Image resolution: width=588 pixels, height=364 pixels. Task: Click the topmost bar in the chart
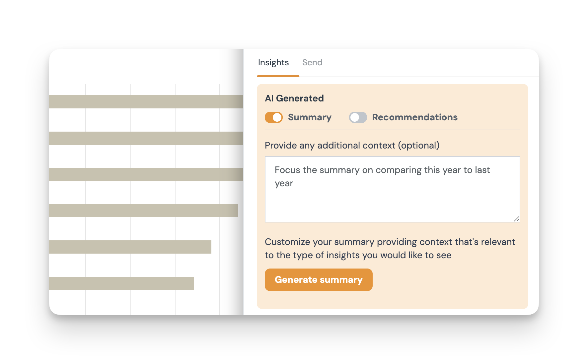(x=146, y=102)
